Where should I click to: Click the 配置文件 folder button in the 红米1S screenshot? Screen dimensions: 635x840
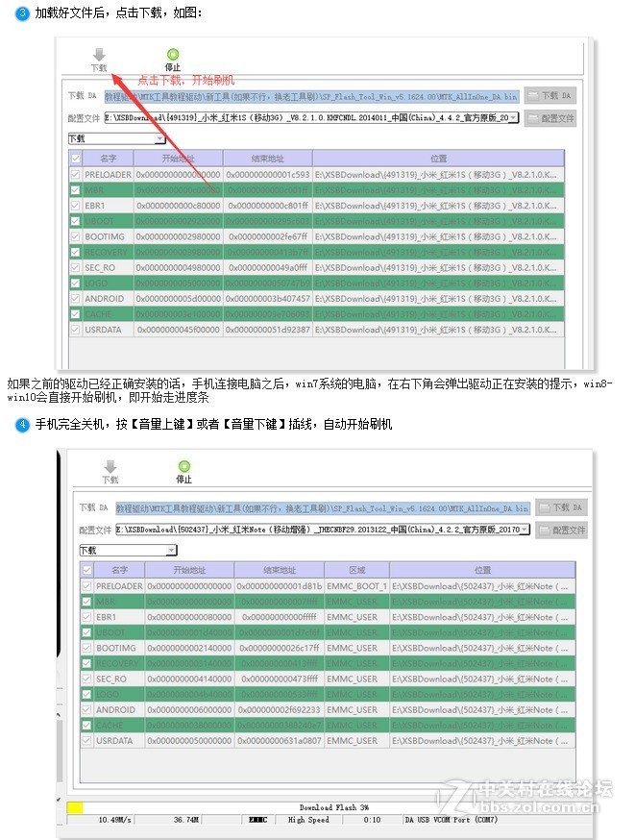coord(550,118)
